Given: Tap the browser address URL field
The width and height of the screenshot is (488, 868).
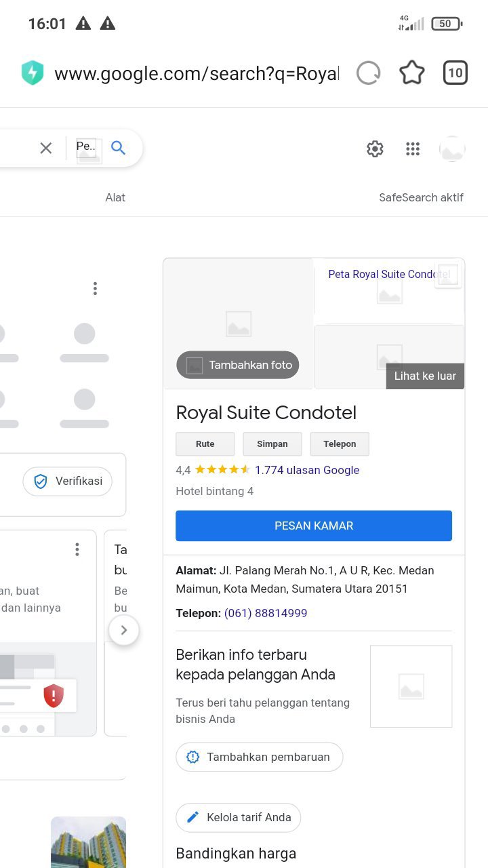Looking at the screenshot, I should pos(197,73).
